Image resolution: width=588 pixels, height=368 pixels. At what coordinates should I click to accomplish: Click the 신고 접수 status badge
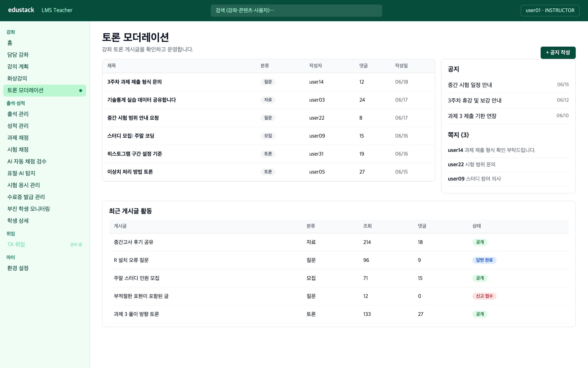click(x=484, y=296)
